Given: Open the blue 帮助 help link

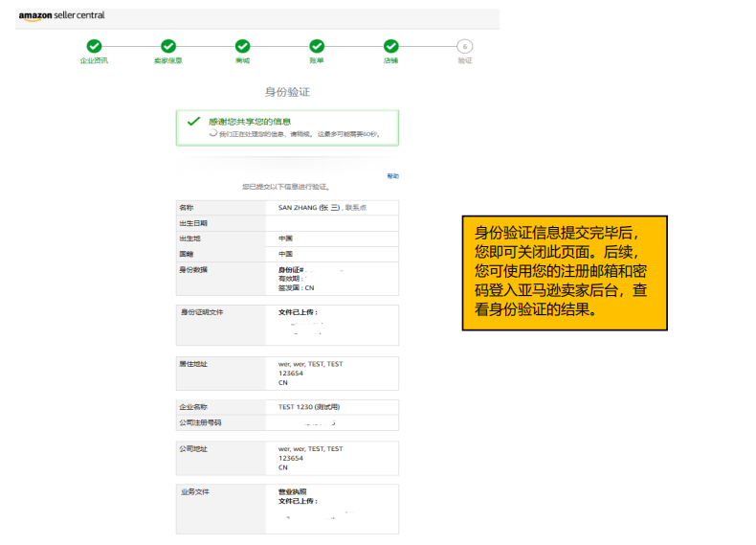Looking at the screenshot, I should [x=393, y=176].
